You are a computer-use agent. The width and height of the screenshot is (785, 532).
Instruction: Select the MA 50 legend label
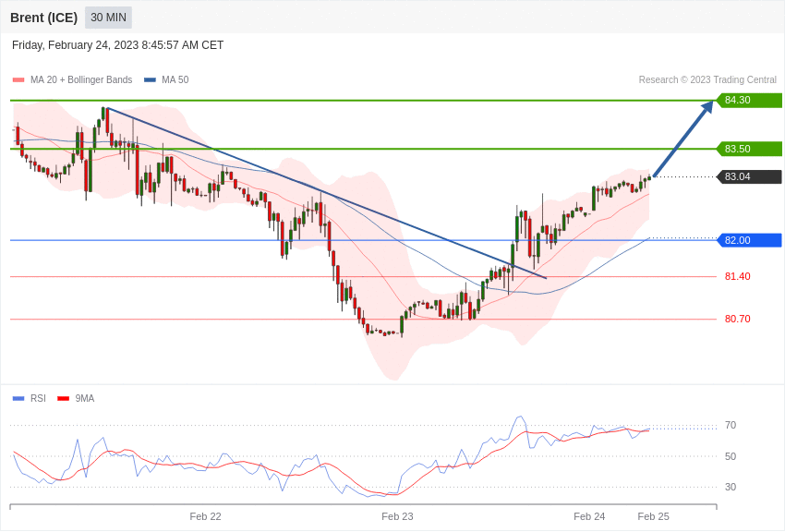coord(175,80)
